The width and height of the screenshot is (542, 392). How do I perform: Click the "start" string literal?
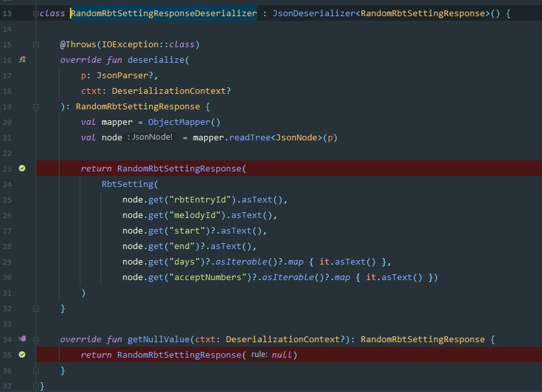coord(186,231)
